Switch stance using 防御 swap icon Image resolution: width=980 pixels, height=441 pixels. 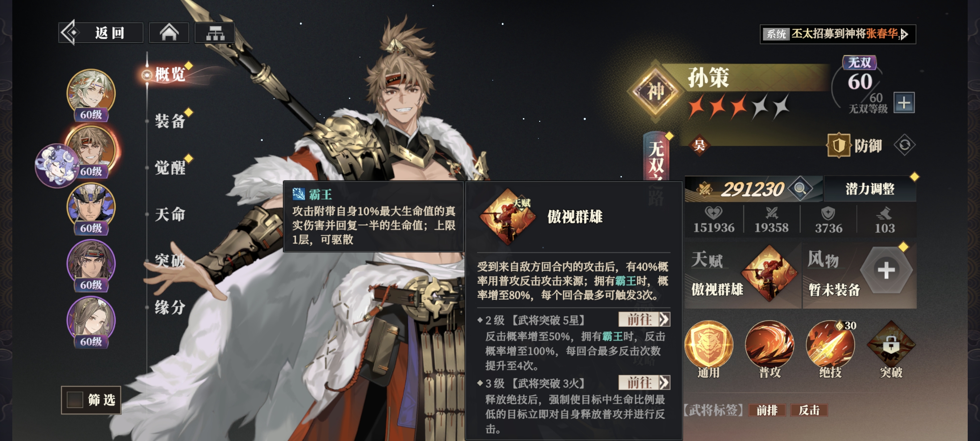click(x=904, y=145)
